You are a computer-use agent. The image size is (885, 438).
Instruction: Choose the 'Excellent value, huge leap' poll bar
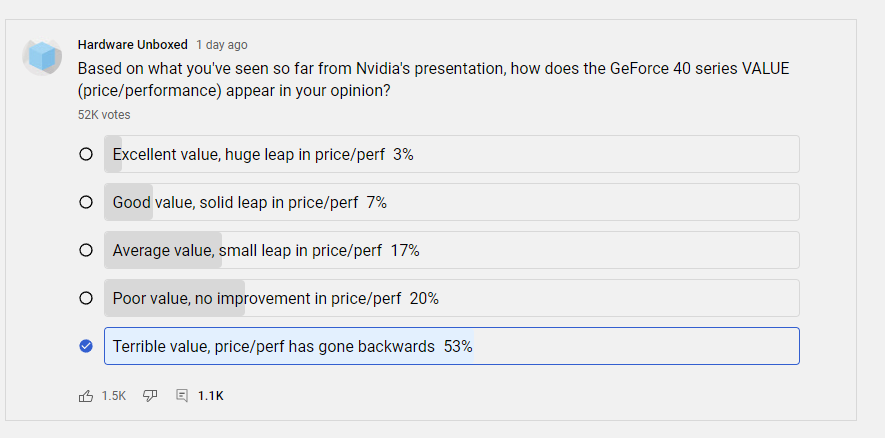point(452,154)
